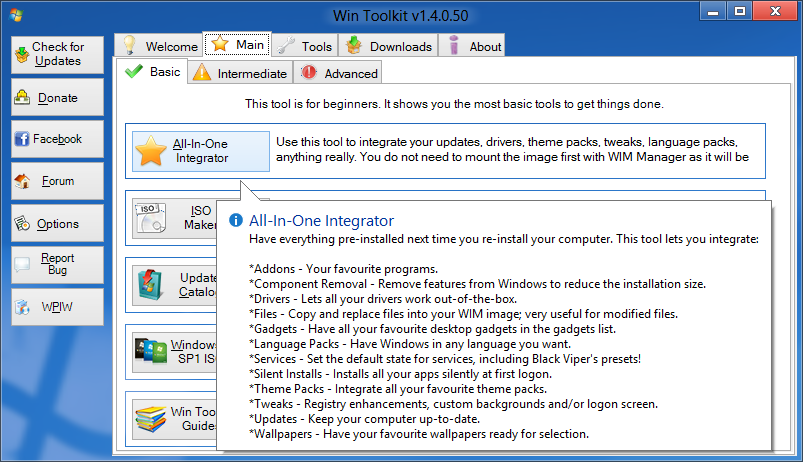The image size is (804, 462).
Task: Open the Advanced sub-tab
Action: point(339,73)
